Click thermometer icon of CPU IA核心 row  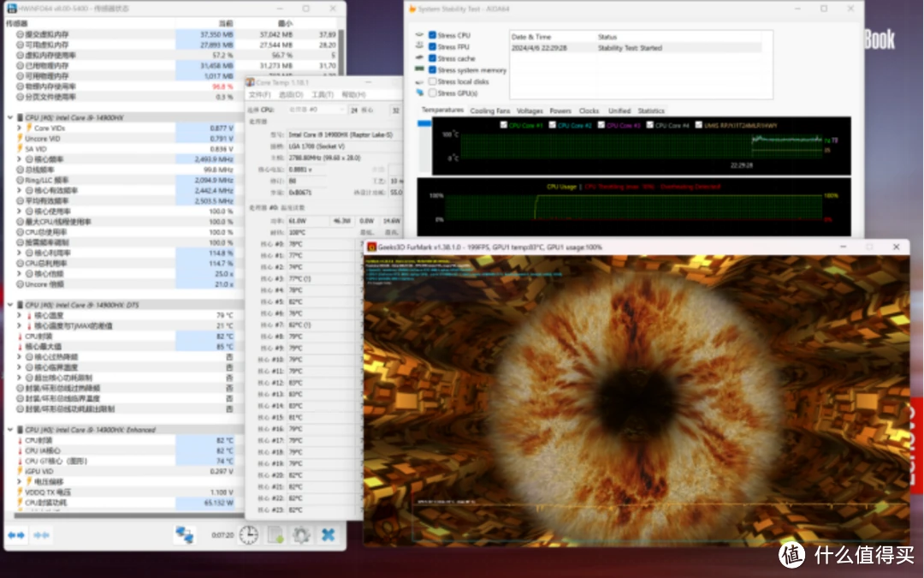click(x=20, y=450)
